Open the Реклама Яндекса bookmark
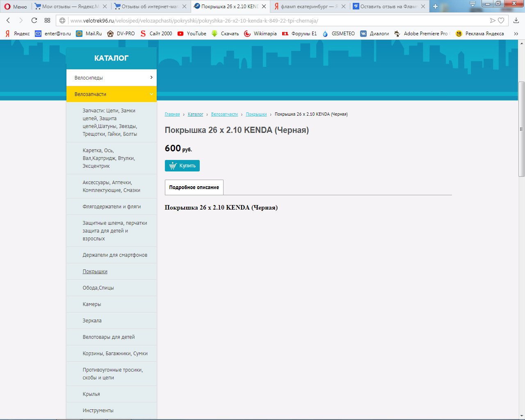The image size is (525, 420). click(480, 34)
